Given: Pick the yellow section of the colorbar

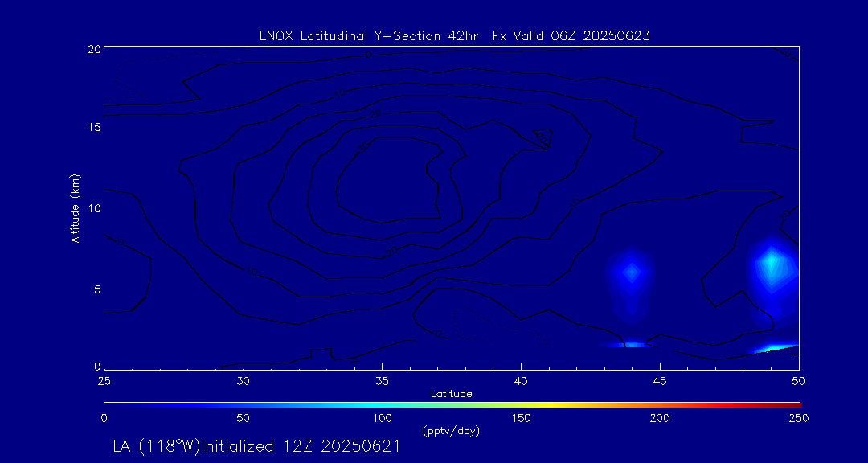Looking at the screenshot, I should [545, 405].
